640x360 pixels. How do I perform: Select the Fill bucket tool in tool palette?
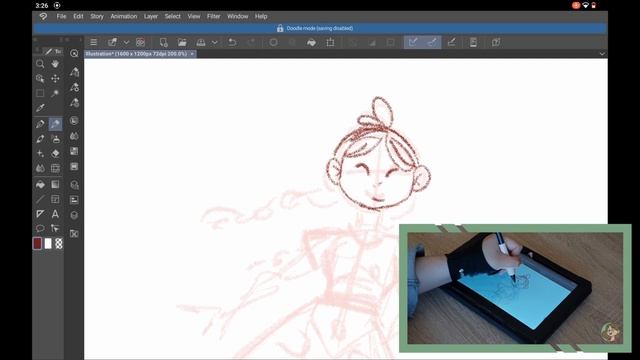[40, 184]
